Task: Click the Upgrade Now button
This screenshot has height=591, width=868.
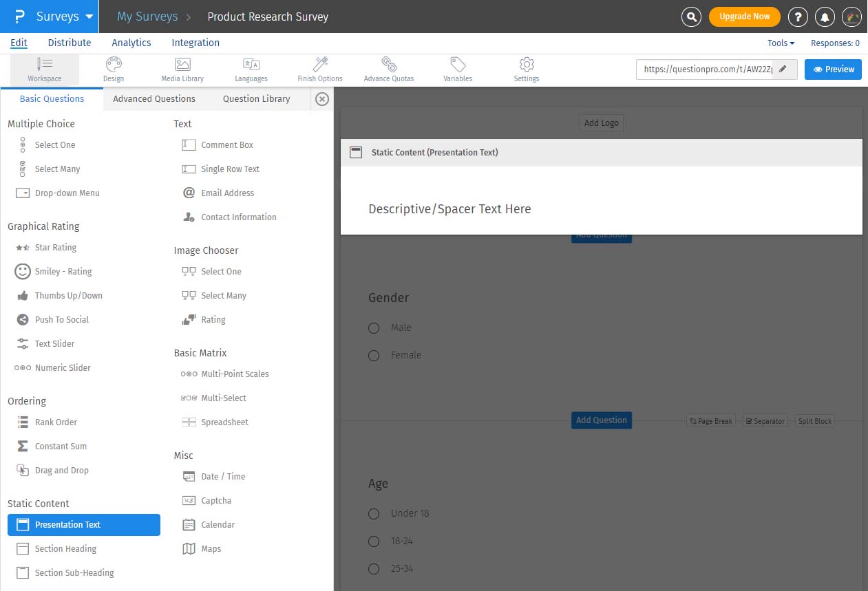Action: pyautogui.click(x=744, y=17)
